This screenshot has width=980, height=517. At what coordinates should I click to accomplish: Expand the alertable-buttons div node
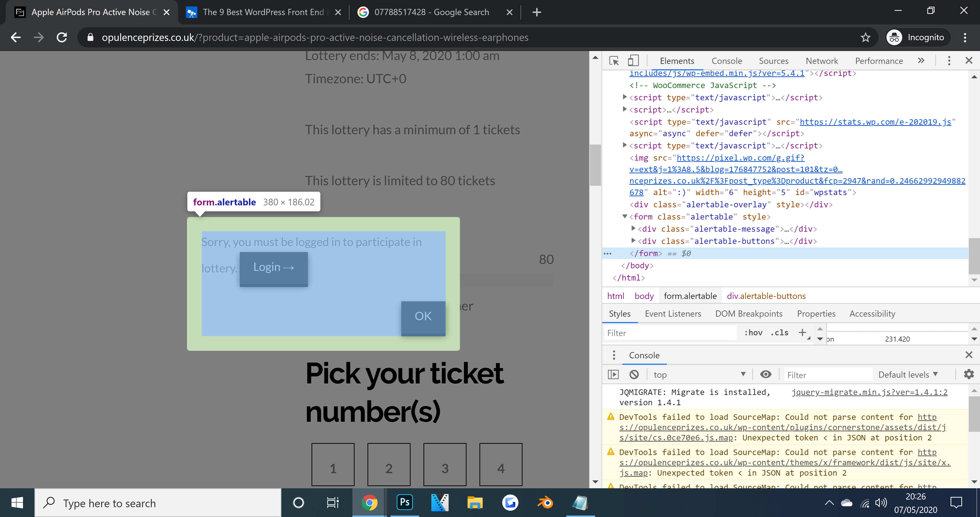point(633,241)
